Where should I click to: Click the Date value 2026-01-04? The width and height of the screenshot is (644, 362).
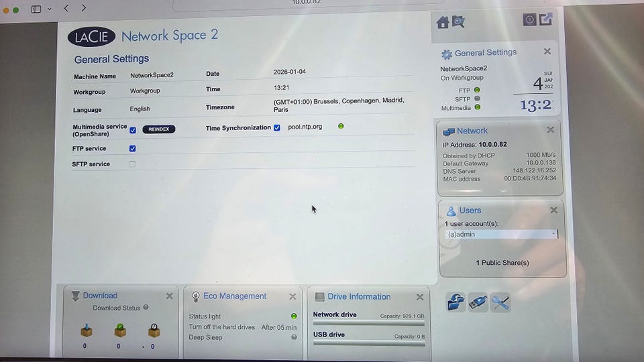[x=290, y=72]
